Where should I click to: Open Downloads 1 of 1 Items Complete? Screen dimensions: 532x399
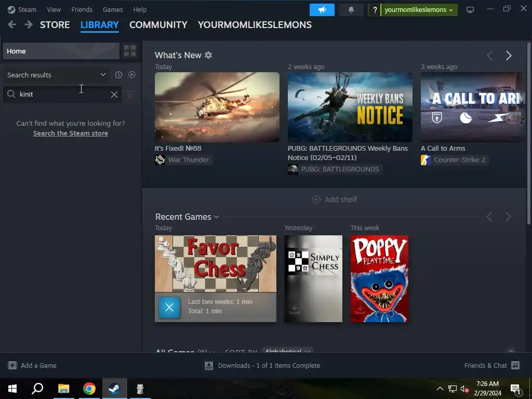(x=269, y=365)
